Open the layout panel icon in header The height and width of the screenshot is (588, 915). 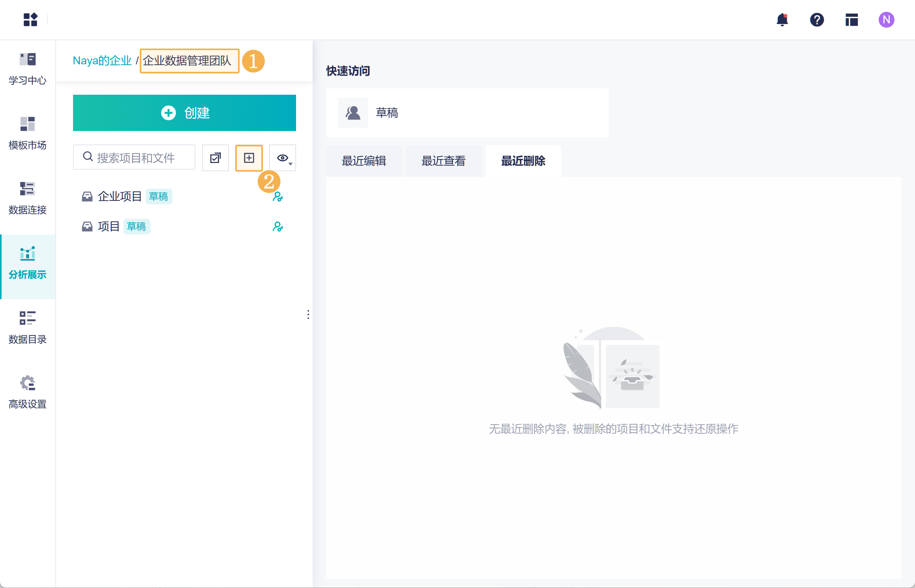(851, 20)
